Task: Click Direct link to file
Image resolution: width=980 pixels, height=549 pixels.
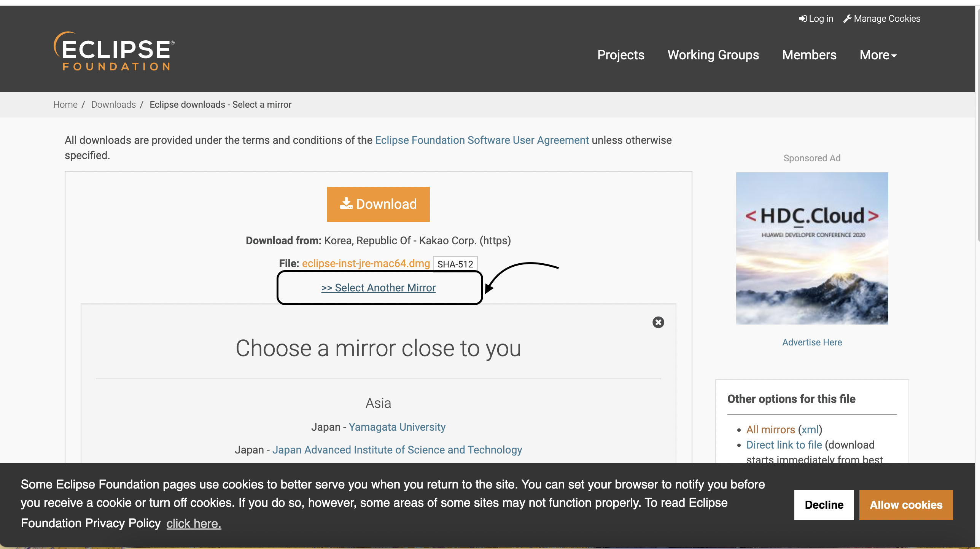Action: [x=784, y=445]
